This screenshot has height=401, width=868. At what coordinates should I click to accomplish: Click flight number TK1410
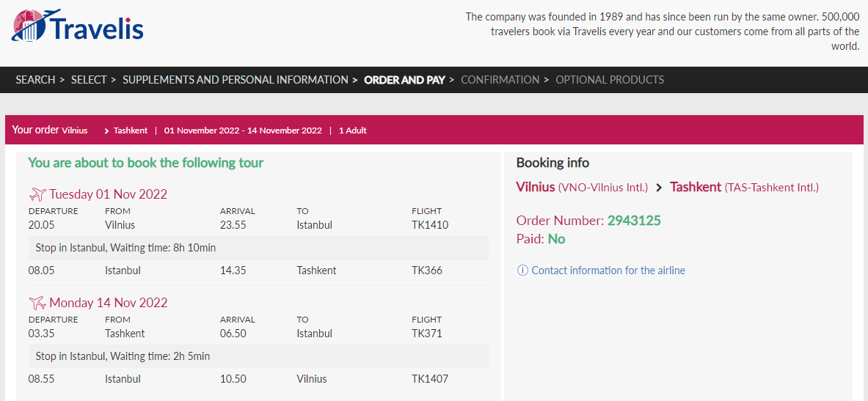430,225
